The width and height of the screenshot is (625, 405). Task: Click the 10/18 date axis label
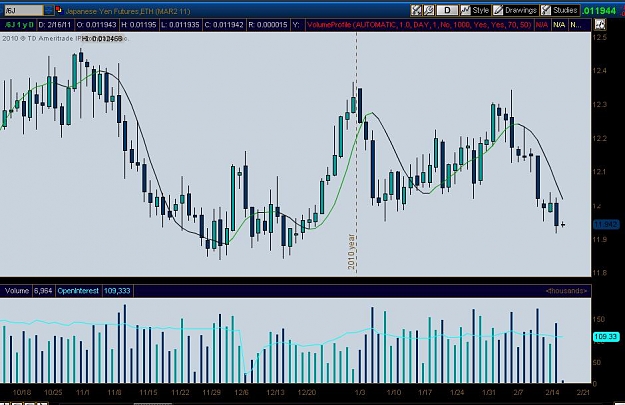coord(22,392)
